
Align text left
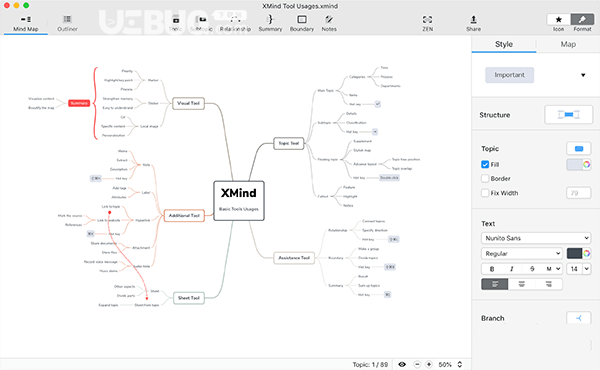495,284
